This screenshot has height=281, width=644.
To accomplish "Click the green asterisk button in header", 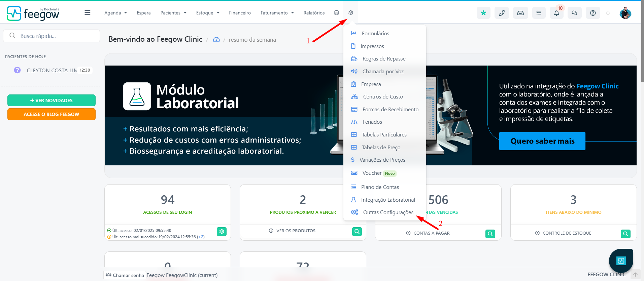I will pos(483,13).
